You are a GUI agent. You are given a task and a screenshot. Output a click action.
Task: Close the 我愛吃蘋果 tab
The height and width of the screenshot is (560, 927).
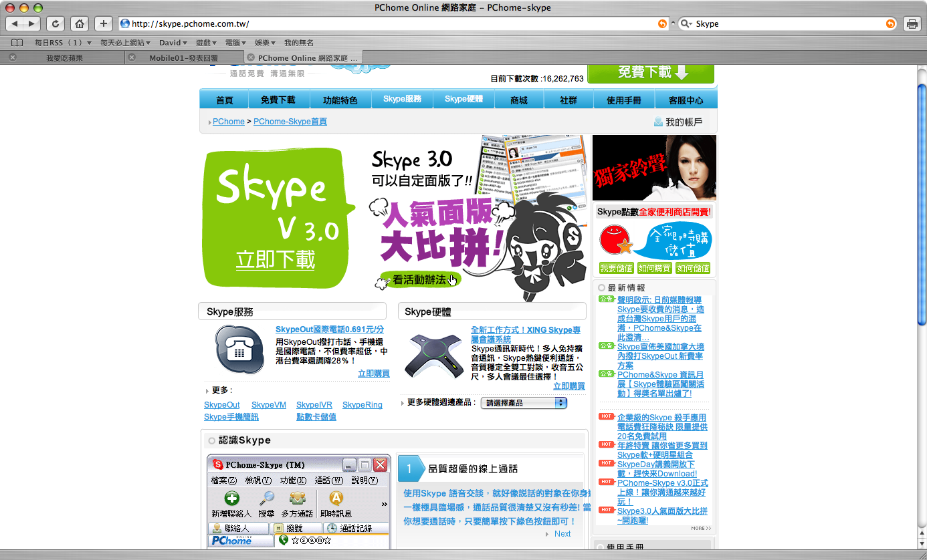click(x=13, y=57)
